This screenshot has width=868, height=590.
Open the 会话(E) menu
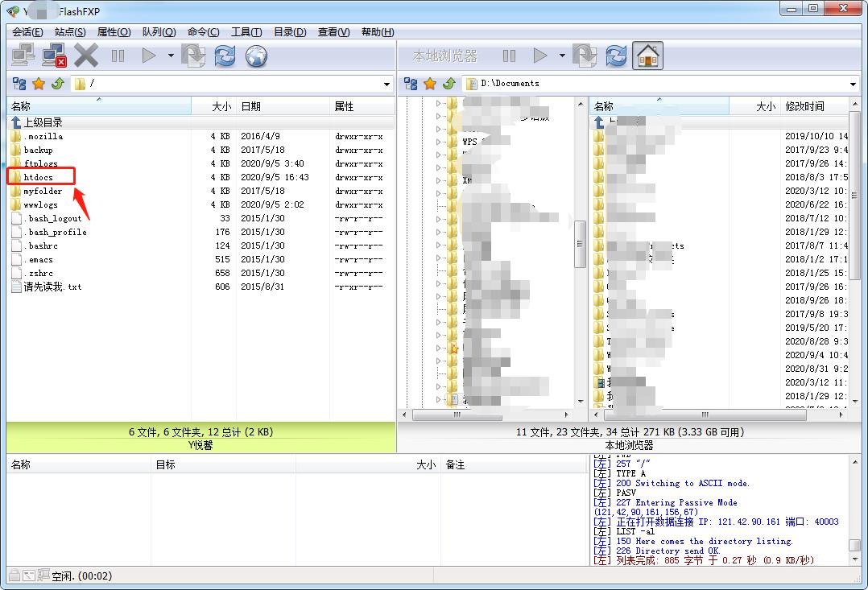tap(27, 32)
